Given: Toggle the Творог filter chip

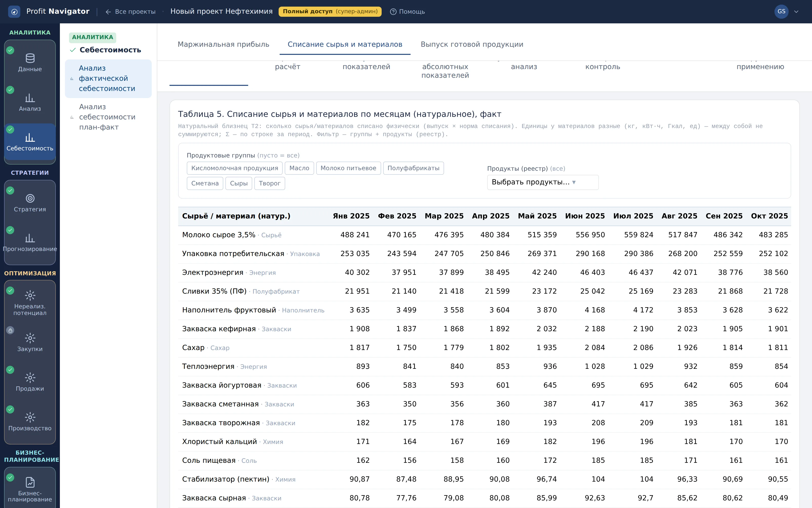Looking at the screenshot, I should pos(269,183).
